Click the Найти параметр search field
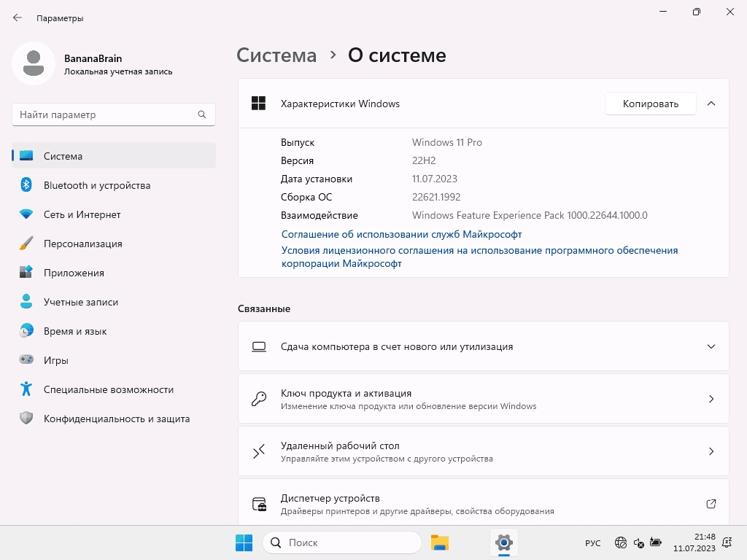747x560 pixels. (114, 114)
